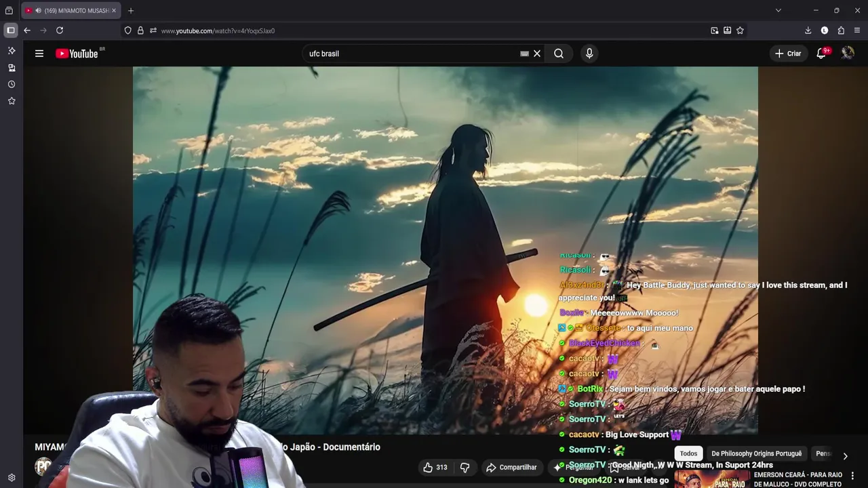Close the MIYAMOTO MUSASHI tab
868x488 pixels.
click(114, 11)
